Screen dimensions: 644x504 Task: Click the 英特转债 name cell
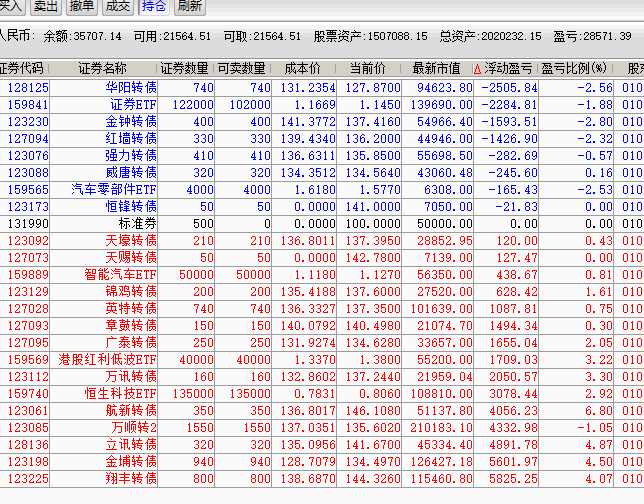131,309
